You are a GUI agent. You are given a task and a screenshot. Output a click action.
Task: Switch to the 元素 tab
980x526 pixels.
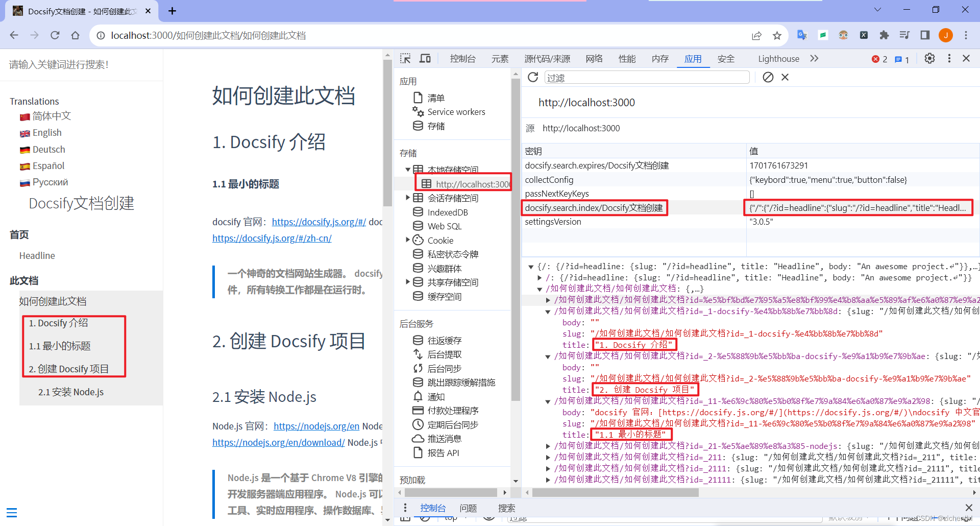click(500, 59)
